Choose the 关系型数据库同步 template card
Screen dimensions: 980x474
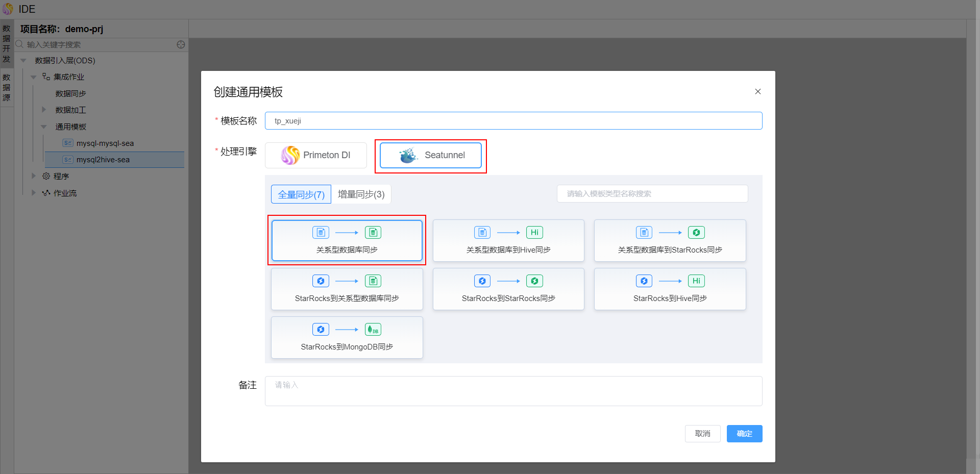pos(347,240)
